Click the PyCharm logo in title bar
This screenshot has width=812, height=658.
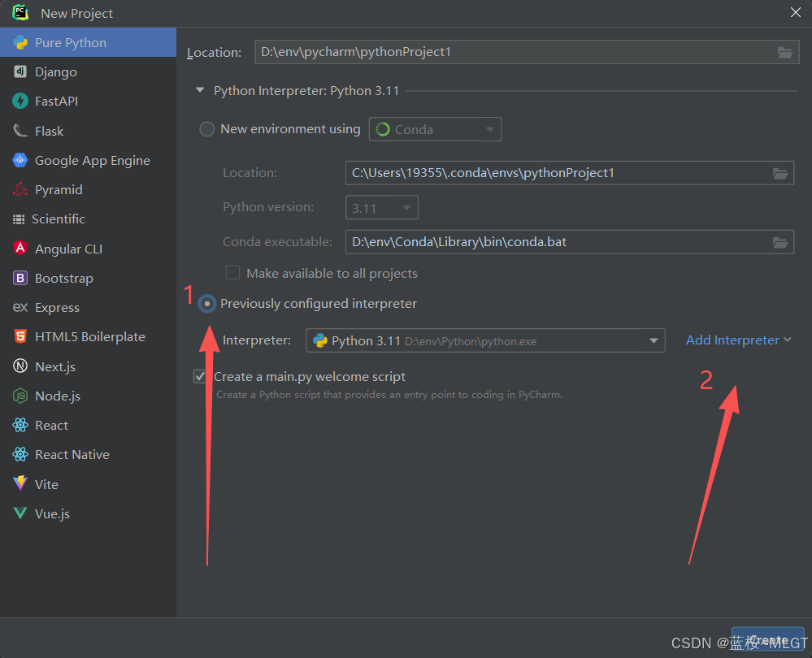coord(20,12)
